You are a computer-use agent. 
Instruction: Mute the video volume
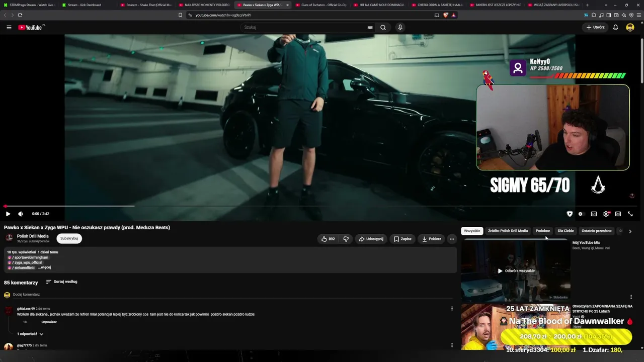click(21, 214)
